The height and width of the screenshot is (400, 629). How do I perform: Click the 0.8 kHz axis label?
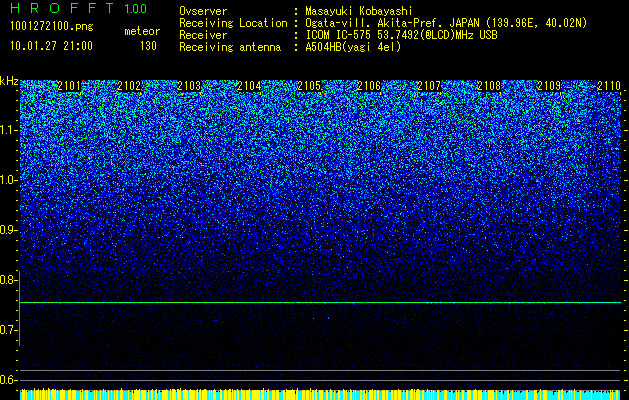point(8,280)
